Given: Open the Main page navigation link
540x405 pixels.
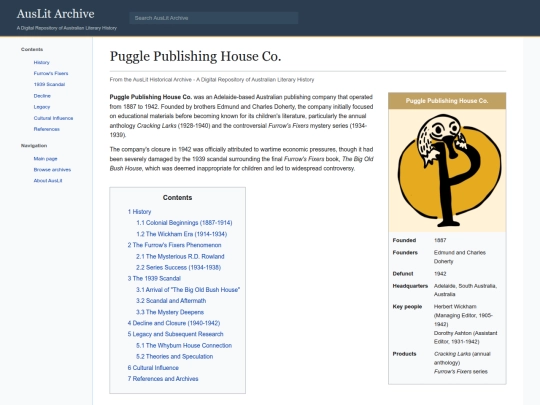Looking at the screenshot, I should click(x=45, y=159).
